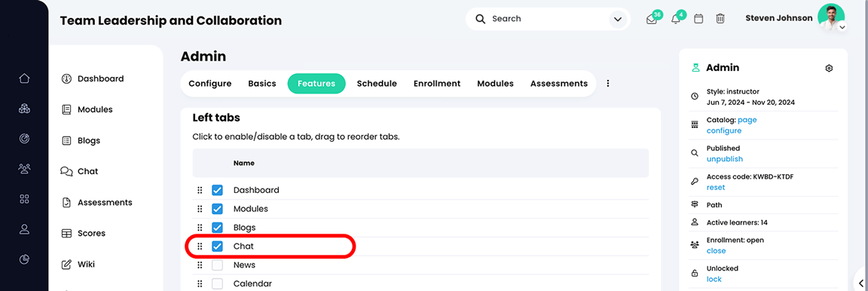Click the configure link under Catalog
Image resolution: width=868 pixels, height=291 pixels.
[723, 131]
